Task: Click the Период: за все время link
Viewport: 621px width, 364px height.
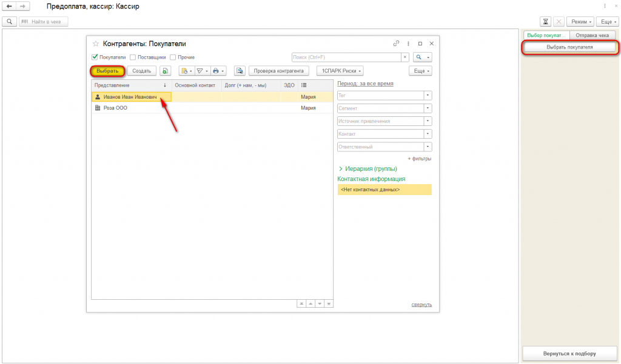Action: pos(365,84)
